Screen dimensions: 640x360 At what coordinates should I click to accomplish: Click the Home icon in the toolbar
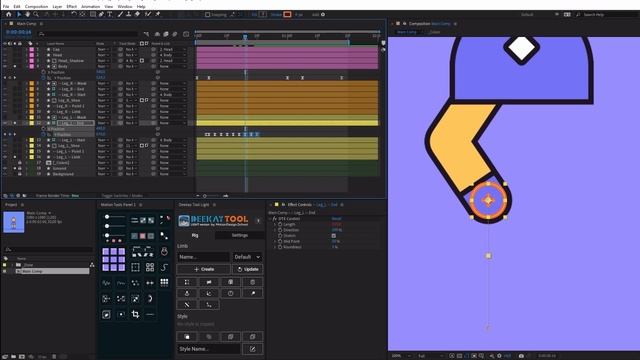coord(9,14)
